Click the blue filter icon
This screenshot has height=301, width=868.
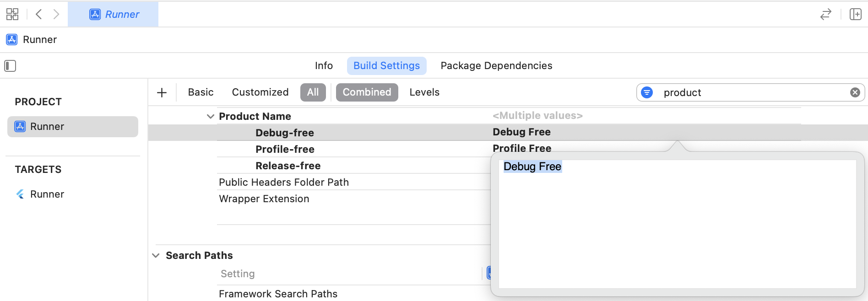(647, 92)
